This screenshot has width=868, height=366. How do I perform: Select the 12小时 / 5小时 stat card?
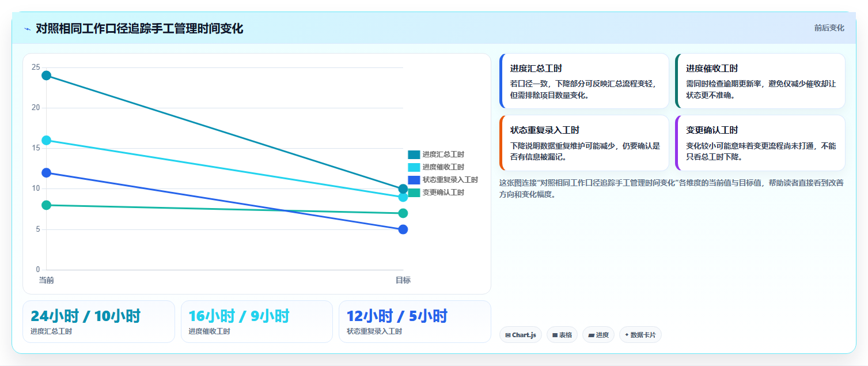(415, 322)
